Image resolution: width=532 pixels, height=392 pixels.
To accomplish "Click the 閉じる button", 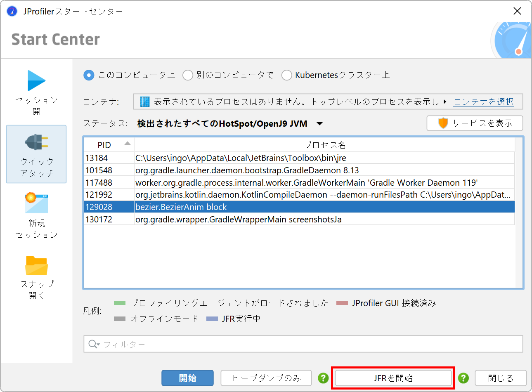I will 501,378.
